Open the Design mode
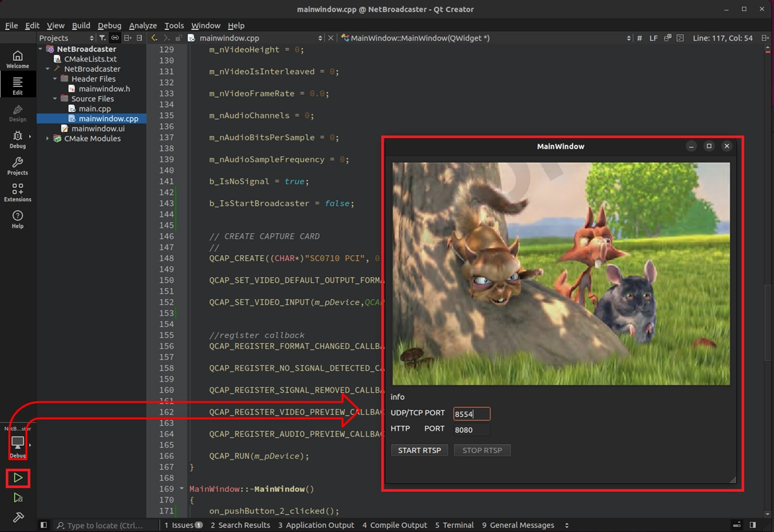This screenshot has width=774, height=532. (x=17, y=113)
